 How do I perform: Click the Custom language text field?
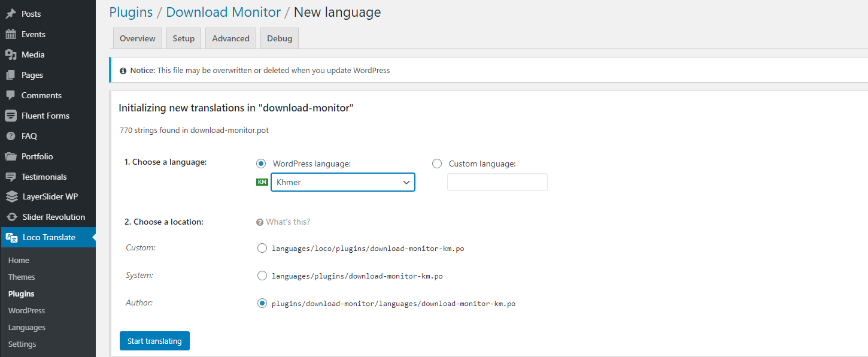tap(497, 182)
